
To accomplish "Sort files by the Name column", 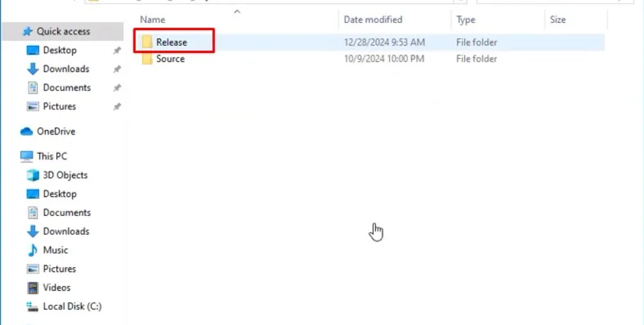I will click(x=152, y=20).
